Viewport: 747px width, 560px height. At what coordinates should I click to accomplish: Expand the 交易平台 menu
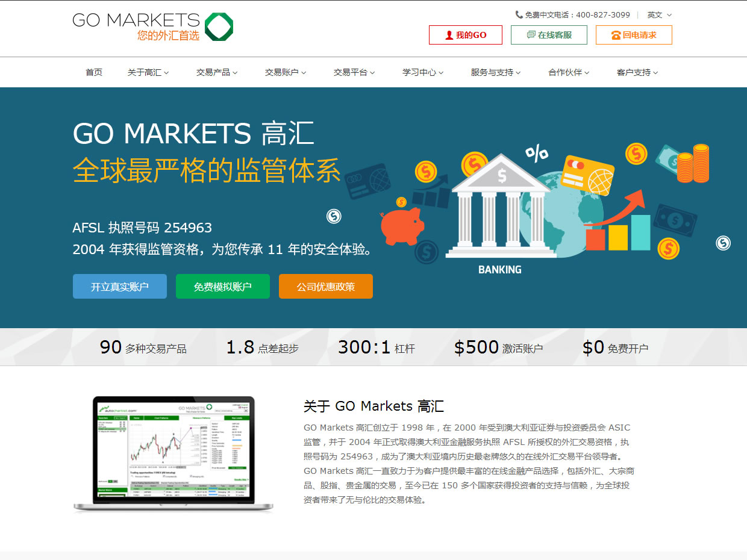(x=354, y=72)
